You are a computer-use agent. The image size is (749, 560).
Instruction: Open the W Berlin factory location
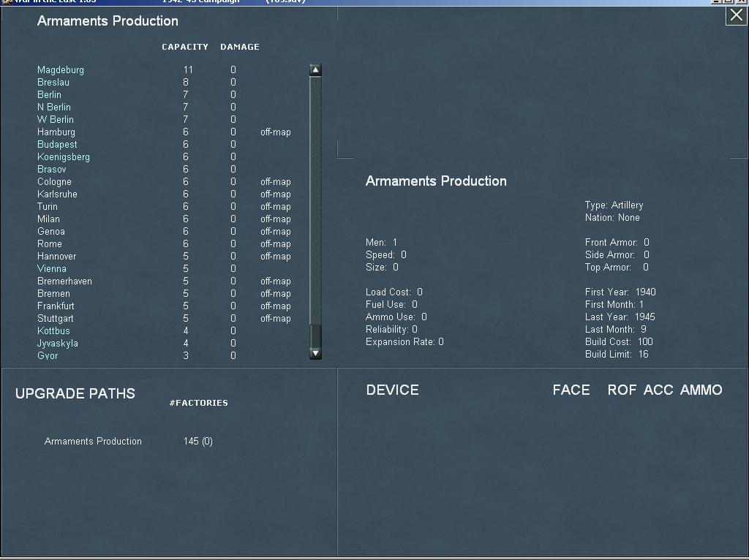coord(56,119)
